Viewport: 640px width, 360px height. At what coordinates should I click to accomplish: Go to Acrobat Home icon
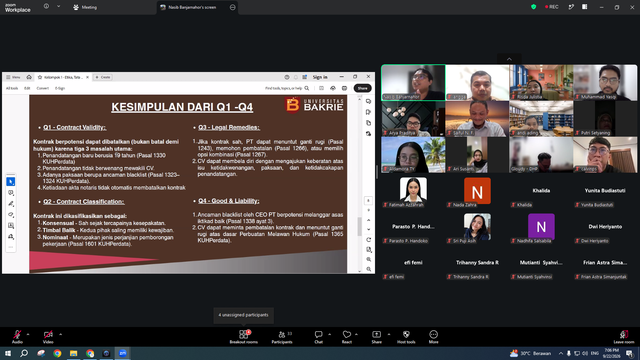point(29,77)
